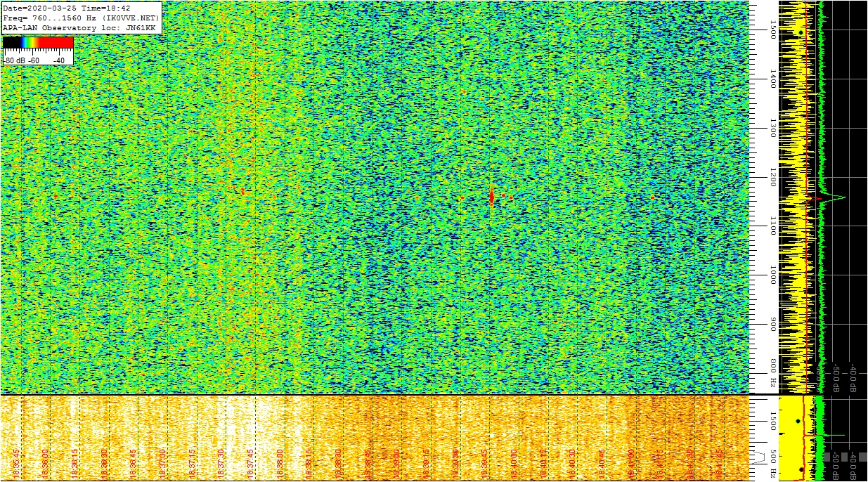Select the 18:39:00 time marker
The height and width of the screenshot is (482, 868).
397,464
